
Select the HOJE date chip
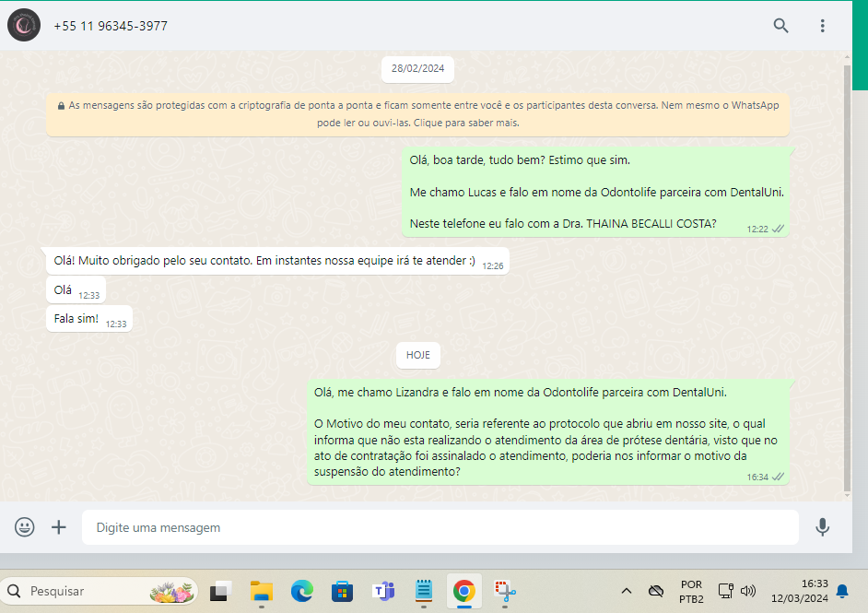tap(418, 355)
